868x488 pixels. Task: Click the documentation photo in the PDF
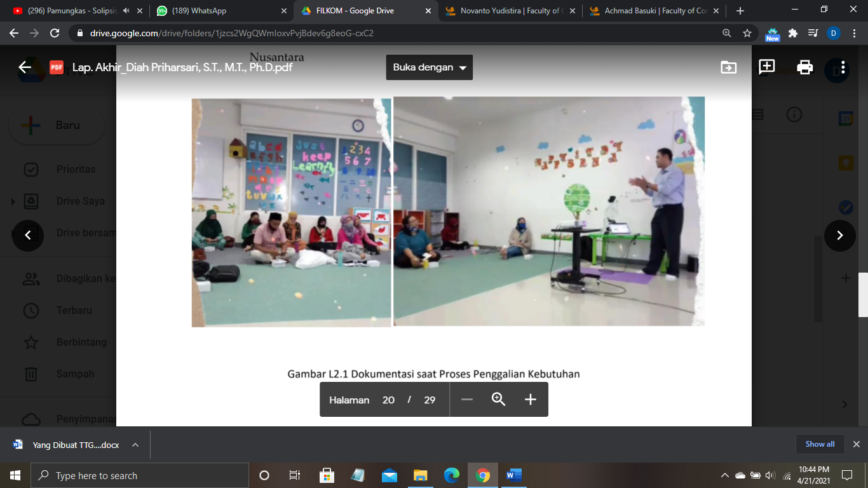(x=448, y=212)
